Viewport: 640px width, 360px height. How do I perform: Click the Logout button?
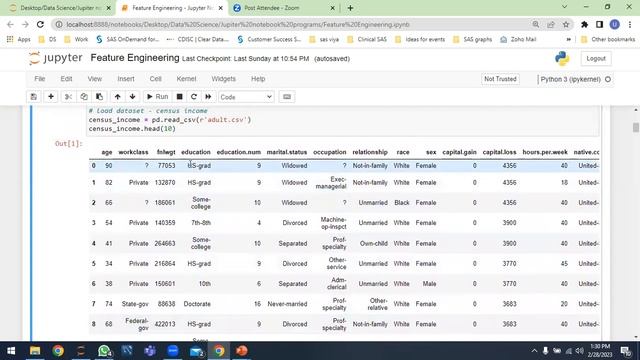tap(596, 59)
